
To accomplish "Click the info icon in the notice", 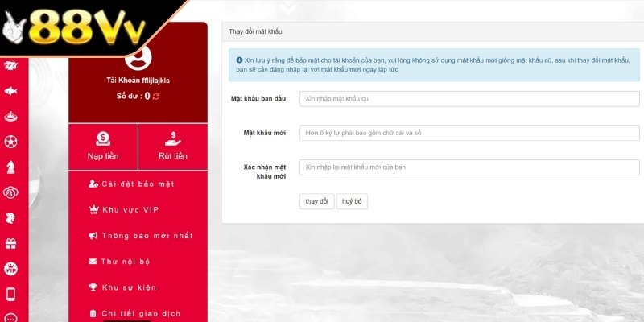I will (x=239, y=60).
